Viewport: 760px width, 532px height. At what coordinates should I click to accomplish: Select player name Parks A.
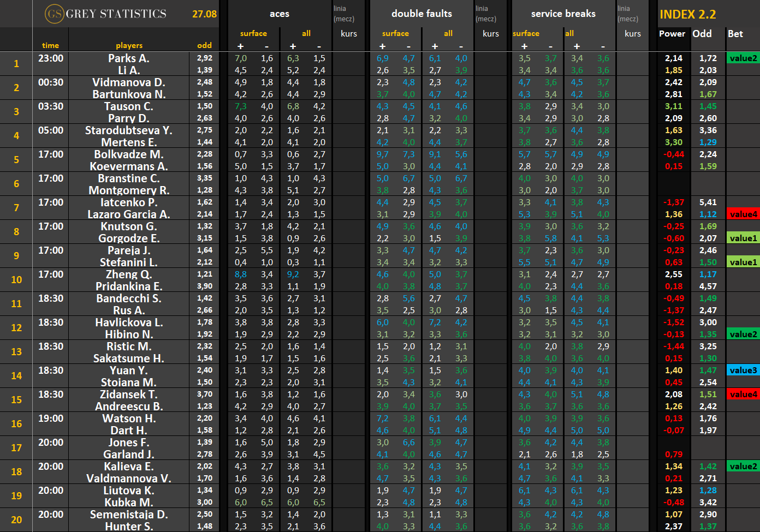[129, 58]
